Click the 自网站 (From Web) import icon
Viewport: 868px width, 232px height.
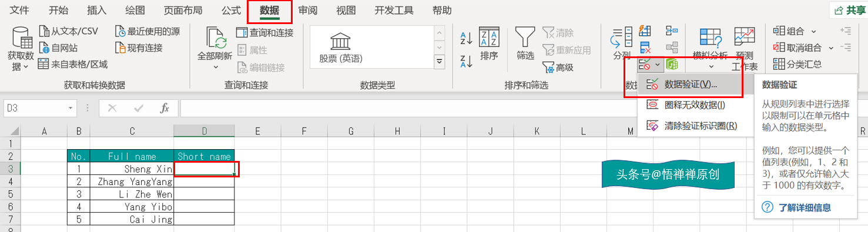point(44,48)
